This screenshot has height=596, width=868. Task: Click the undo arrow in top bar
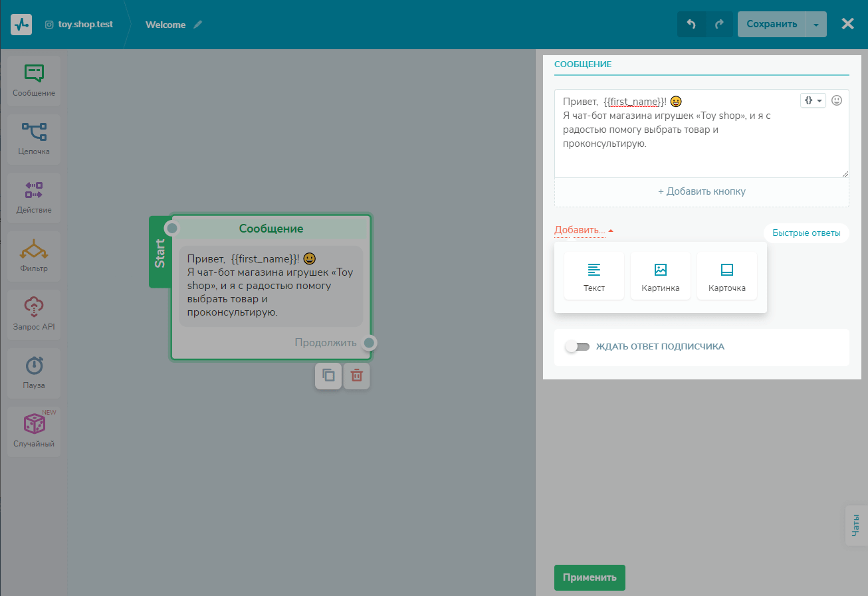pos(691,24)
